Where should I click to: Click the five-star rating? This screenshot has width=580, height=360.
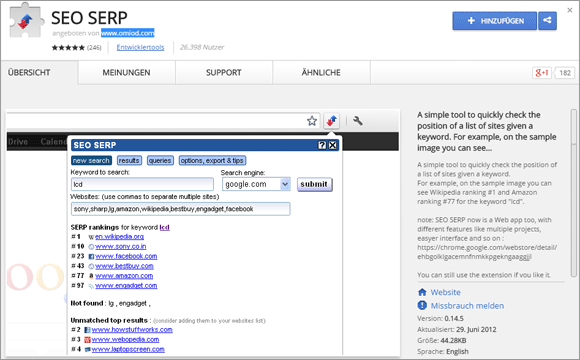[68, 47]
